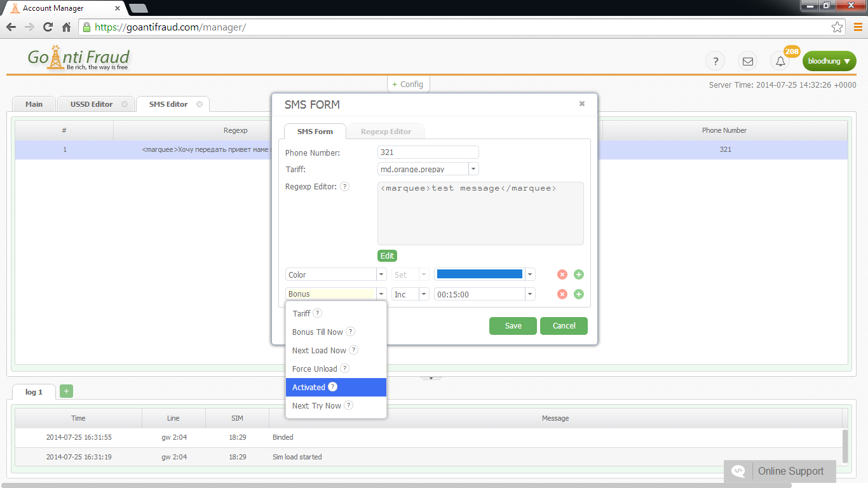The height and width of the screenshot is (488, 868).
Task: Click the green Save button
Action: tap(513, 326)
